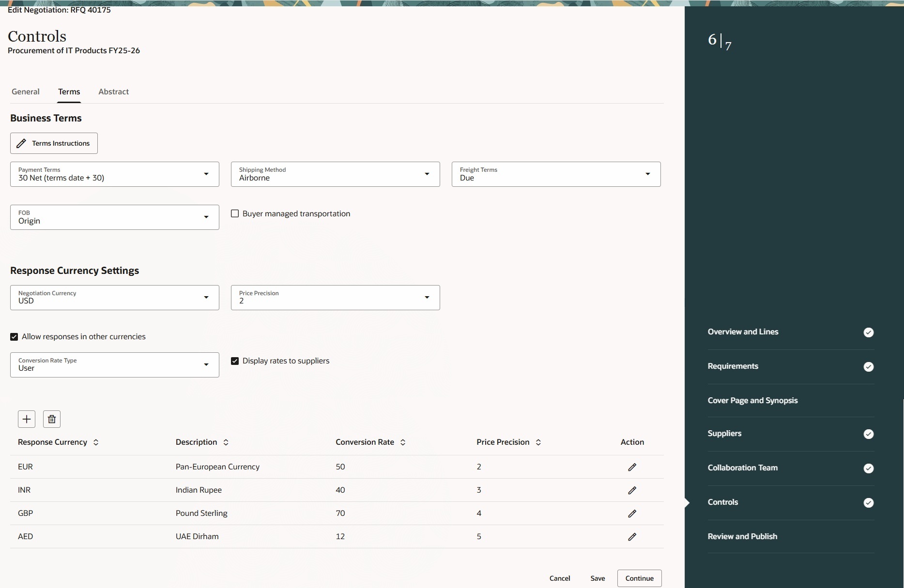The width and height of the screenshot is (904, 588).
Task: Click the conversion rate value 40
Action: point(340,490)
